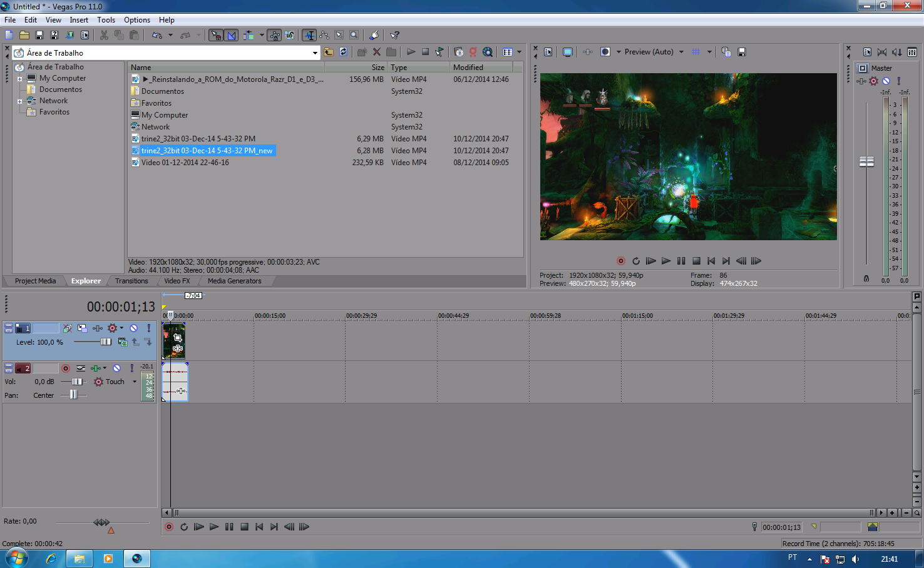Open Video Output FX in preview
This screenshot has height=568, width=924.
588,52
